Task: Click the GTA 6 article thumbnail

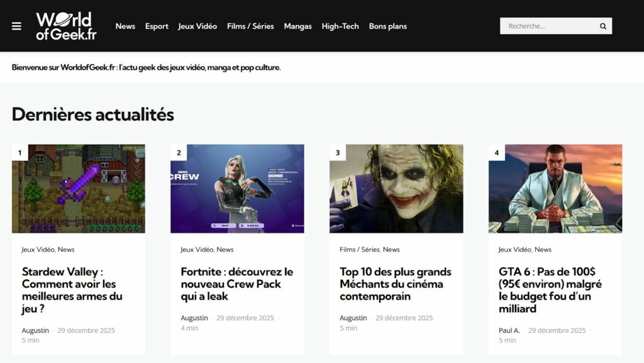Action: click(x=555, y=189)
